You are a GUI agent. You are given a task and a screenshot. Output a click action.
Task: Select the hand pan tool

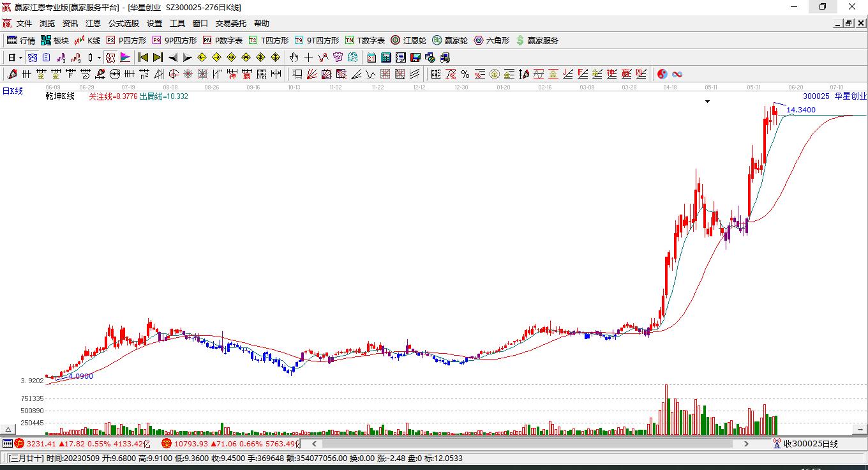pos(294,57)
